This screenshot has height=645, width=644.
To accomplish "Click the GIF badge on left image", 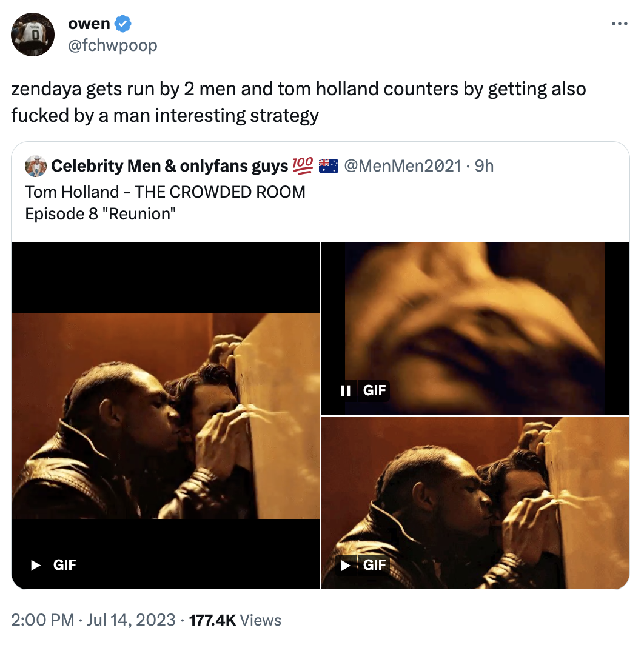I will [x=65, y=565].
